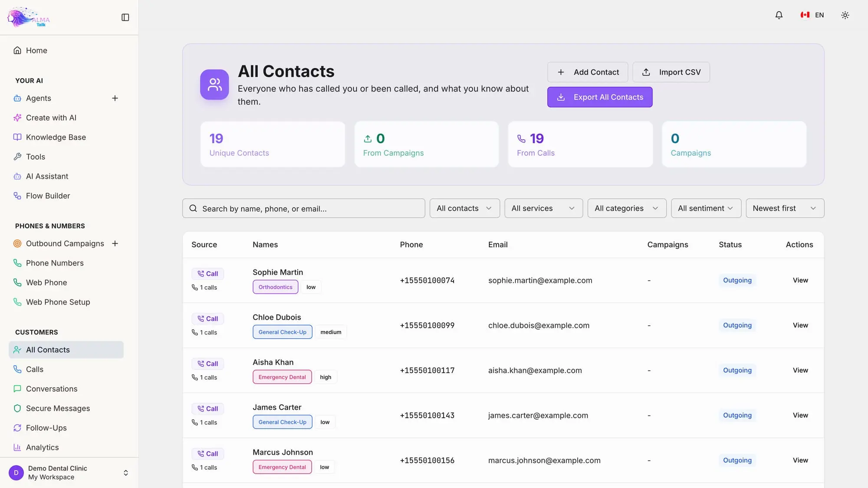Go to Home in sidebar
Screen dimensions: 868x488
coord(66,50)
